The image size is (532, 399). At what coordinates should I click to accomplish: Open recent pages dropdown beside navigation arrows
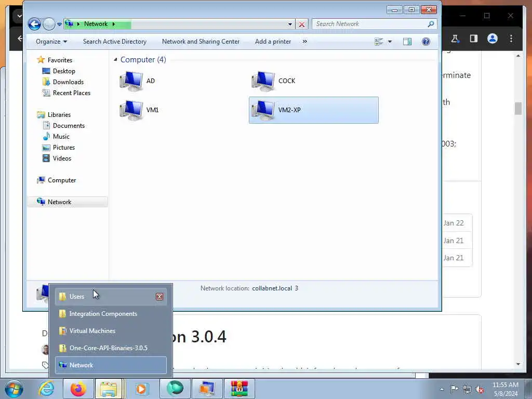pyautogui.click(x=59, y=24)
